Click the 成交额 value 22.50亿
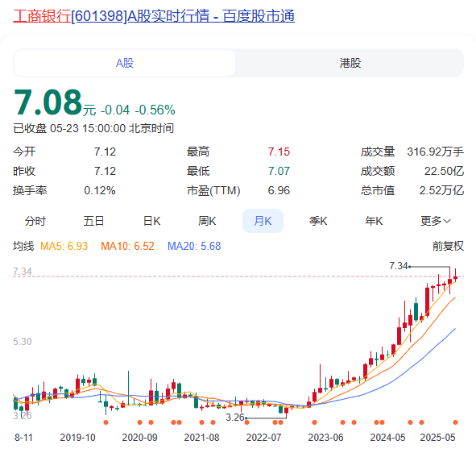The image size is (476, 453). [444, 171]
